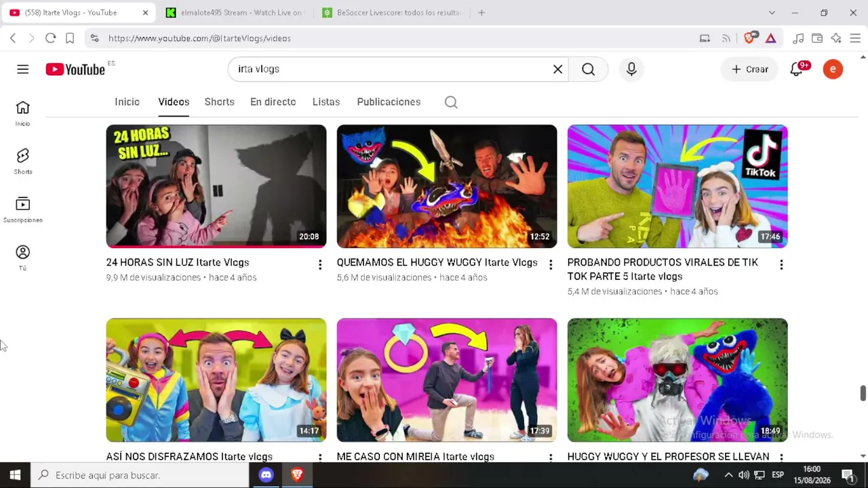The width and height of the screenshot is (868, 488).
Task: Click the Crear button
Action: pyautogui.click(x=749, y=69)
